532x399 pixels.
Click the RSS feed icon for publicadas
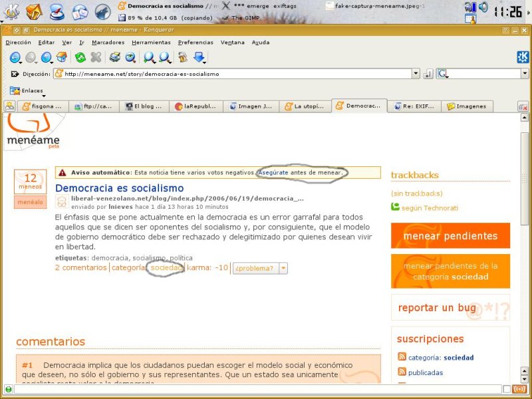(x=402, y=372)
